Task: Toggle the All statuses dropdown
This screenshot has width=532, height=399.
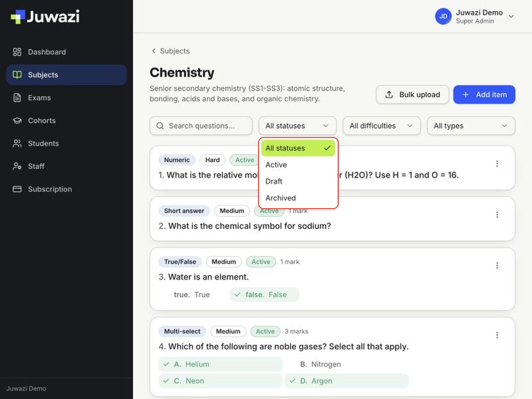Action: coord(298,126)
